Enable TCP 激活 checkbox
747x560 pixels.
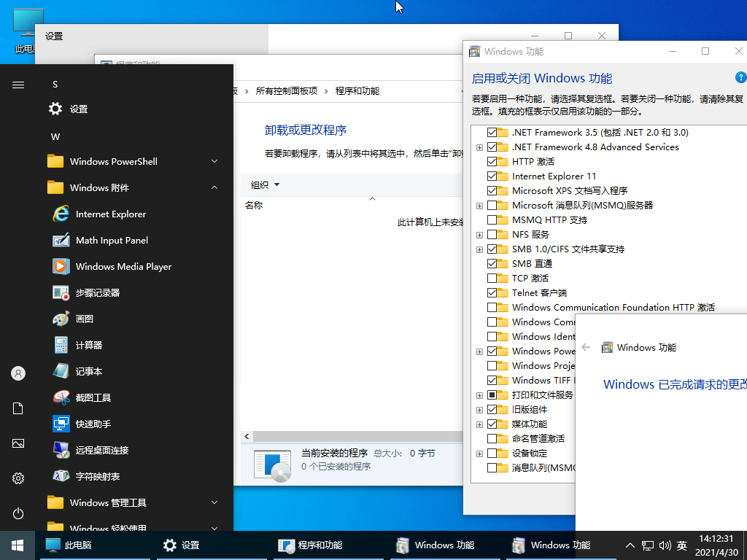click(492, 278)
